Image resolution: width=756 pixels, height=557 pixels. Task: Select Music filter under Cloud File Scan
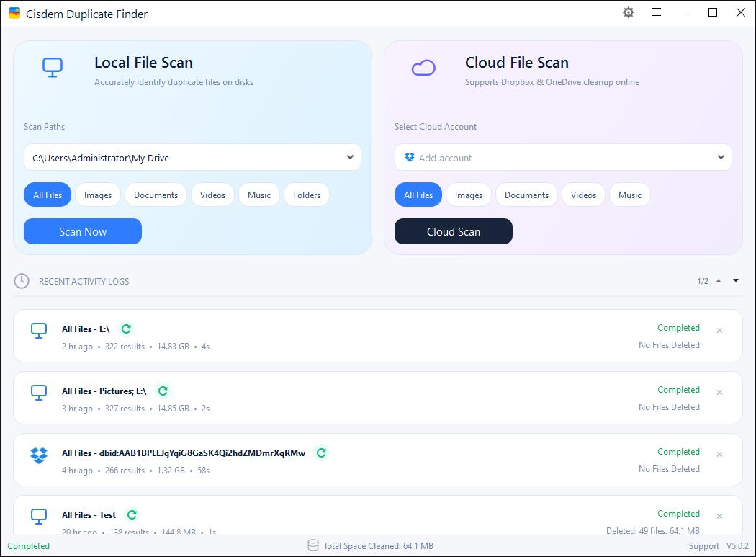point(630,195)
